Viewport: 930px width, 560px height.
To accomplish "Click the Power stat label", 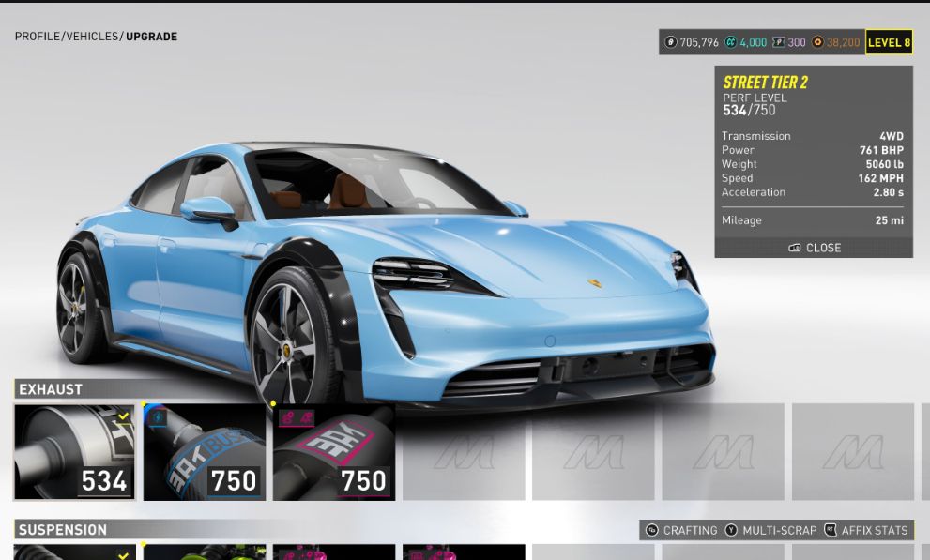I will click(738, 150).
